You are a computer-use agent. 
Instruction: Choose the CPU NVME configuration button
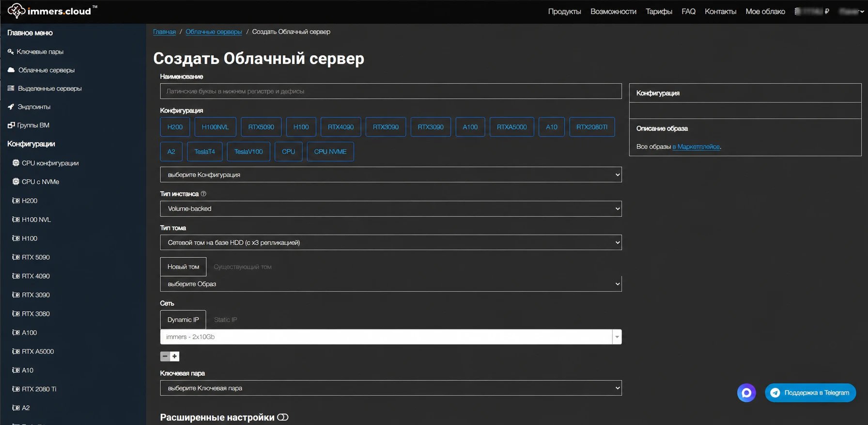pyautogui.click(x=330, y=151)
